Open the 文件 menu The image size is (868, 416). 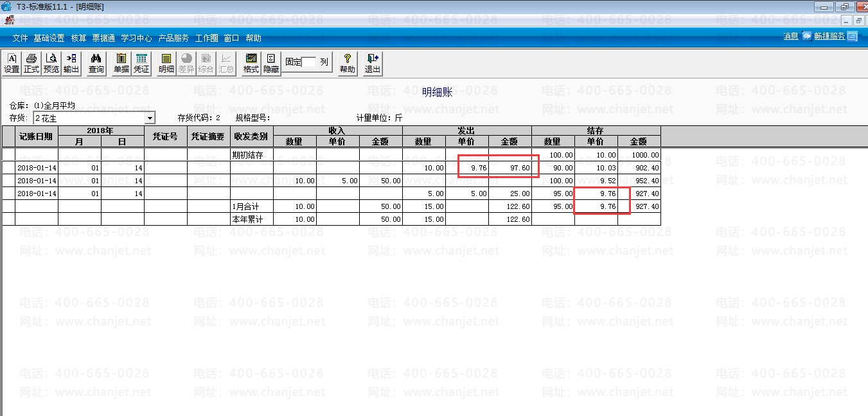click(x=20, y=39)
